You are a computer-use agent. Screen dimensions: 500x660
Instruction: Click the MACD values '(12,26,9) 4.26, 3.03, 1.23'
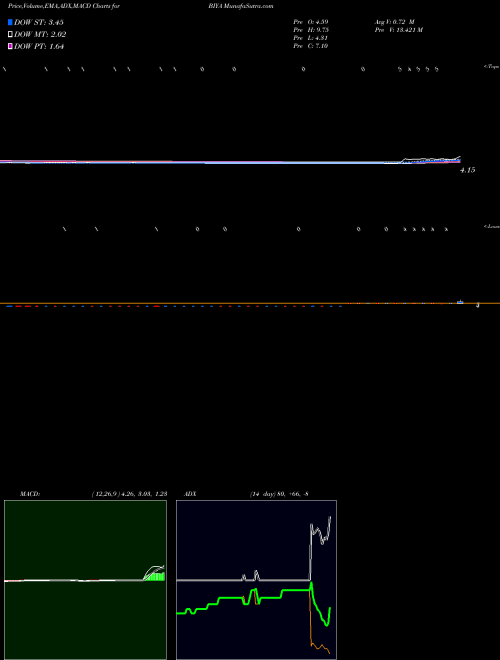point(129,494)
